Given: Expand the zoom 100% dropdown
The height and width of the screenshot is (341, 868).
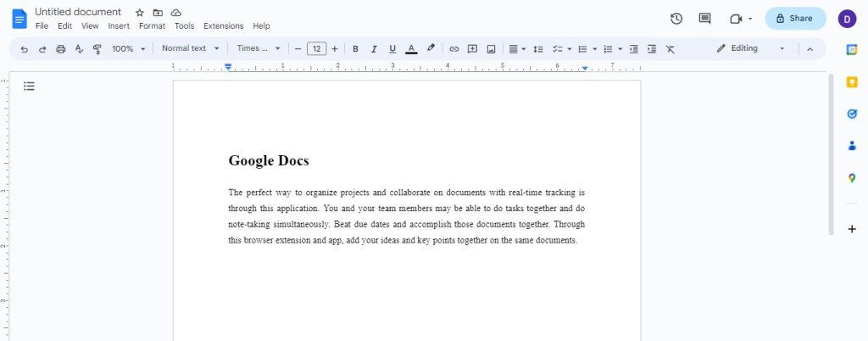Looking at the screenshot, I should pyautogui.click(x=129, y=48).
